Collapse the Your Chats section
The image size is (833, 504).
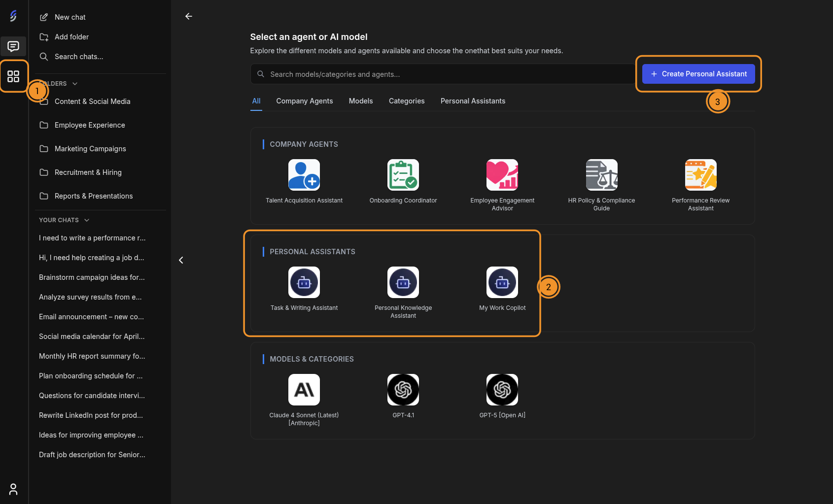[x=87, y=220]
